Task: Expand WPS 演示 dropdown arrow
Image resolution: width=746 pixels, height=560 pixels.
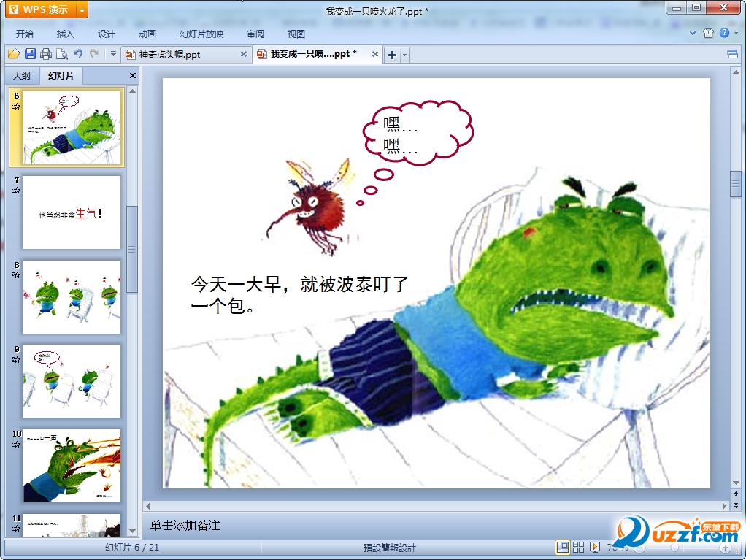Action: [x=82, y=9]
